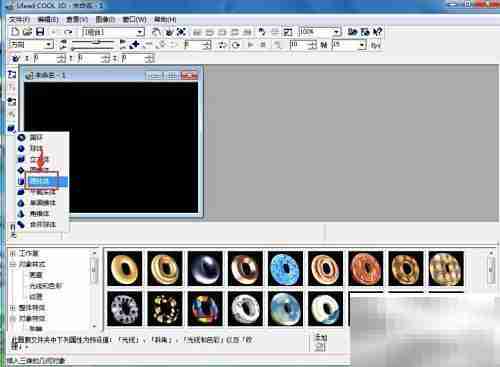Select the highlighted cylinder shape entry
The height and width of the screenshot is (367, 500).
(43, 181)
